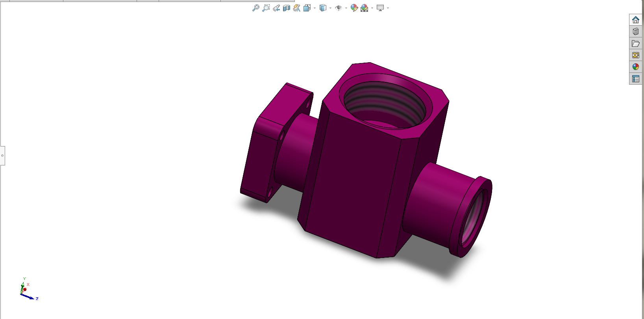This screenshot has height=319, width=644.
Task: Click the Display Style icon
Action: [x=323, y=8]
